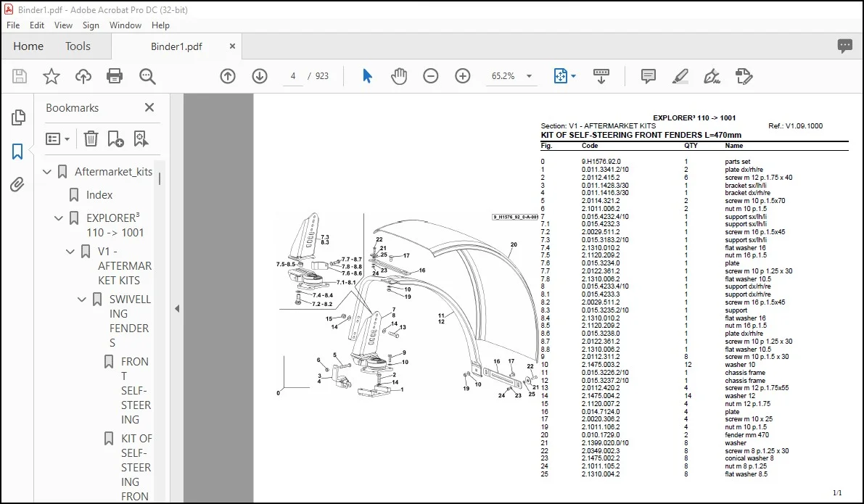Open Find text magnifier tool
Image resolution: width=864 pixels, height=504 pixels.
click(x=147, y=76)
